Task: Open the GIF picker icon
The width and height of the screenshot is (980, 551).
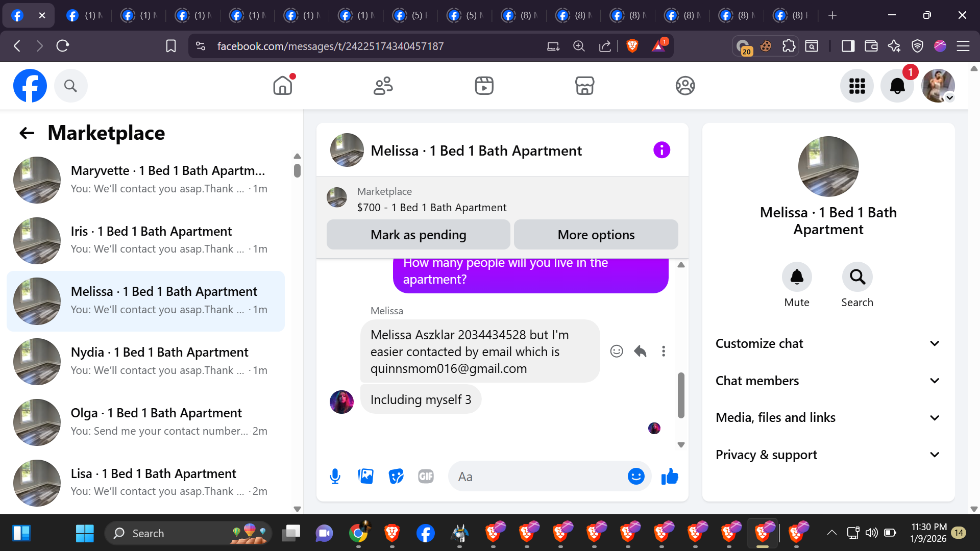Action: pos(426,477)
